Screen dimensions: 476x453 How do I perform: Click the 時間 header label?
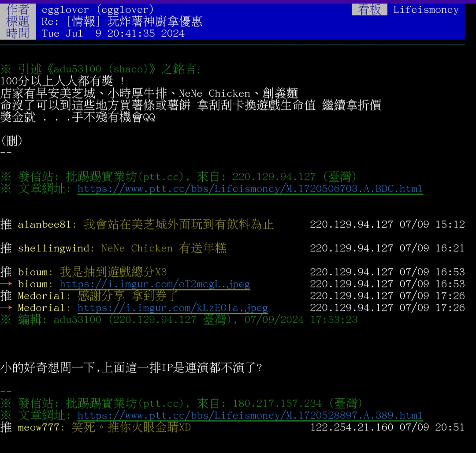pyautogui.click(x=18, y=33)
